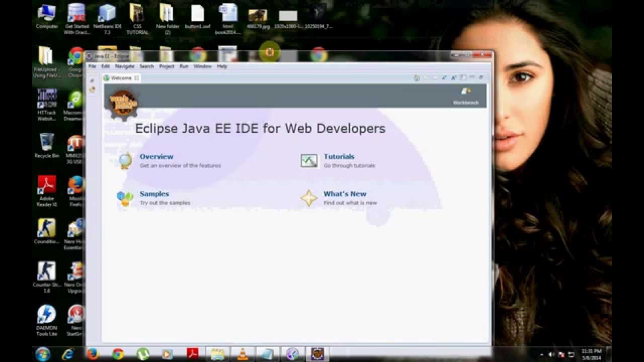Click "Find out what is new" text

[x=350, y=203]
